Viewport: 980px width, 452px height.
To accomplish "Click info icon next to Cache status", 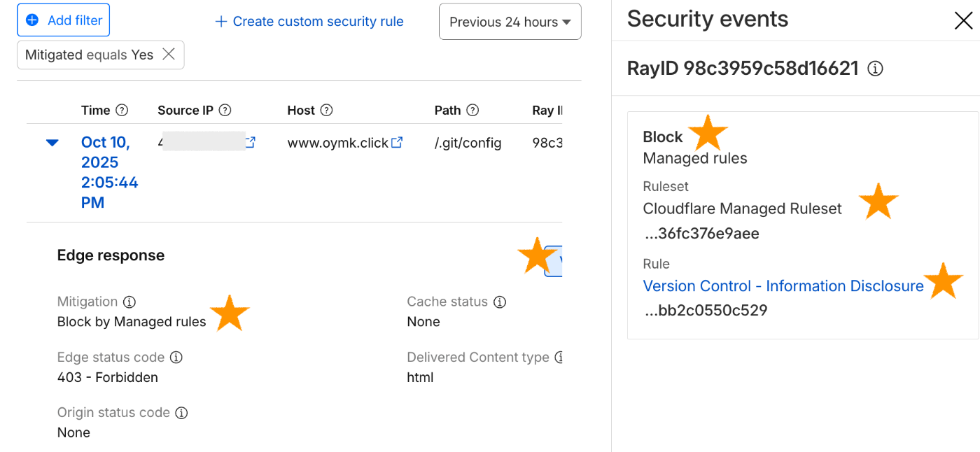I will click(499, 302).
